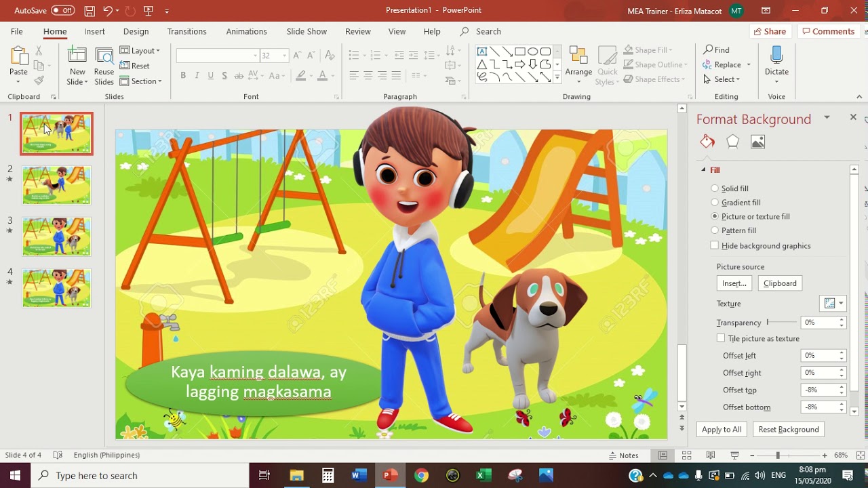Select Pattern fill option

click(x=715, y=230)
